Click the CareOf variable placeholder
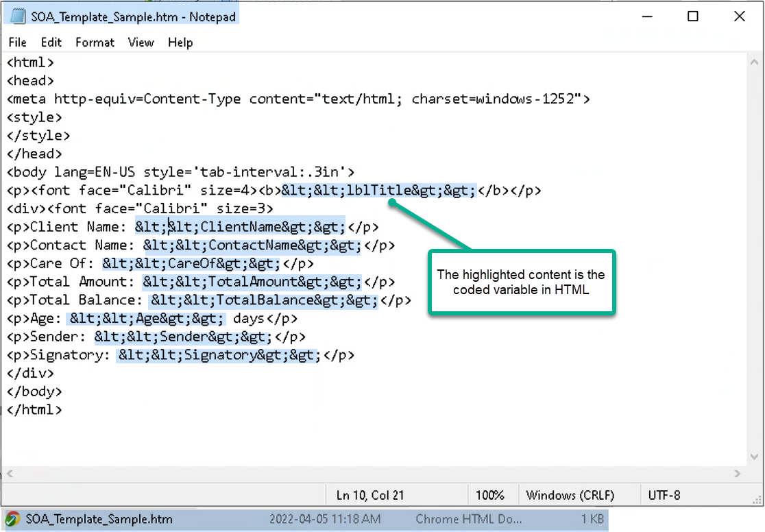Viewport: 765px width, 532px height. point(191,263)
